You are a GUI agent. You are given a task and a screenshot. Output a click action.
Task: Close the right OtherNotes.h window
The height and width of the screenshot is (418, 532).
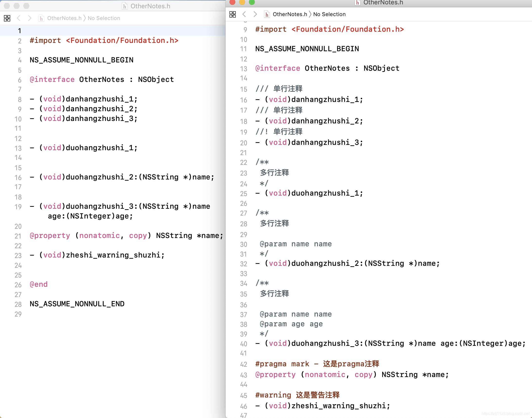click(x=232, y=2)
